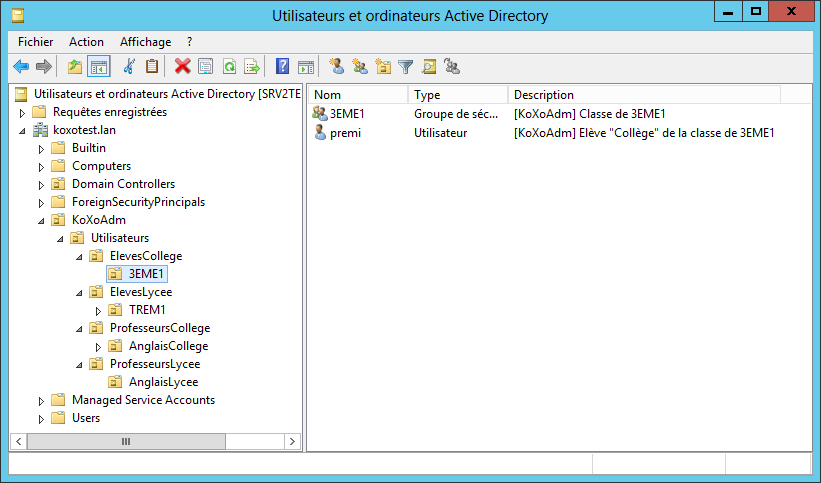Click the 'Groupe de séc...' type cell
Image resolution: width=821 pixels, height=483 pixels.
456,114
